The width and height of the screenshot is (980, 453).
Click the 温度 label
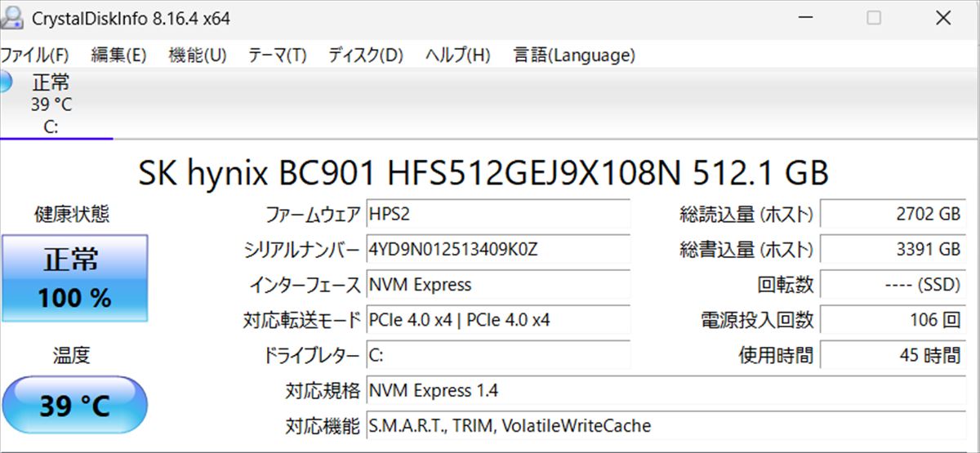(72, 355)
